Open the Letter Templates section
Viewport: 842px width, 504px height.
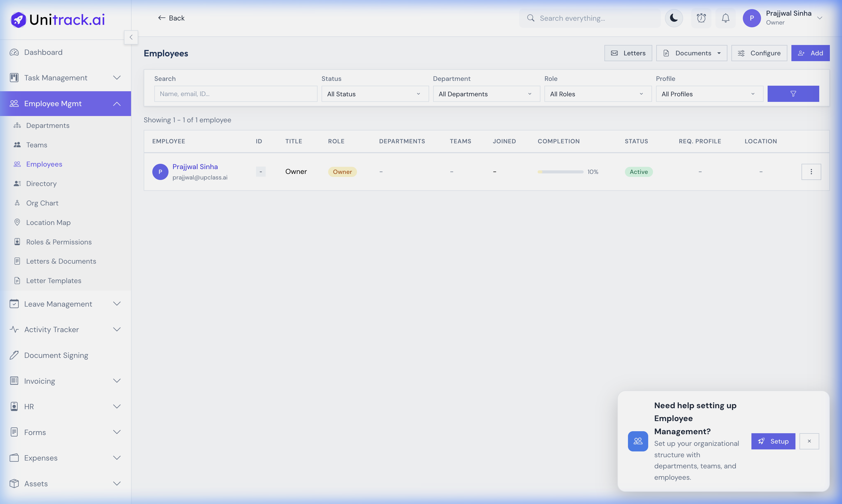pos(54,280)
